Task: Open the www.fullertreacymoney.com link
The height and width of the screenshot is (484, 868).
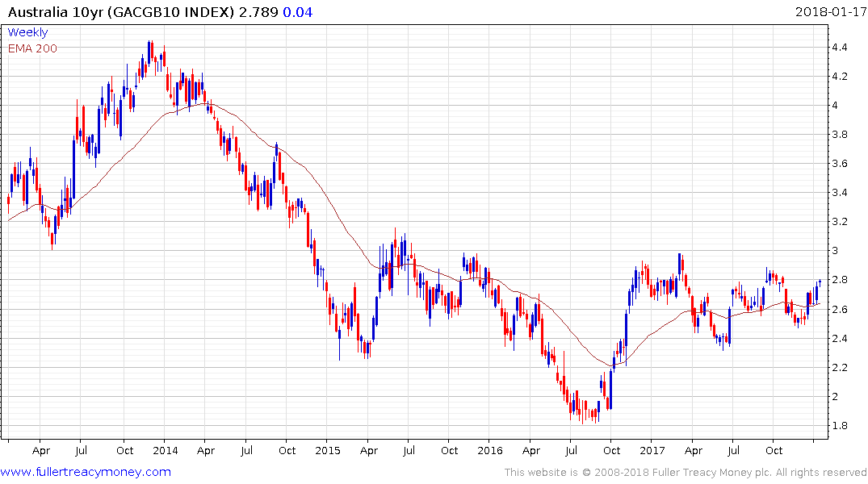Action: (x=86, y=472)
